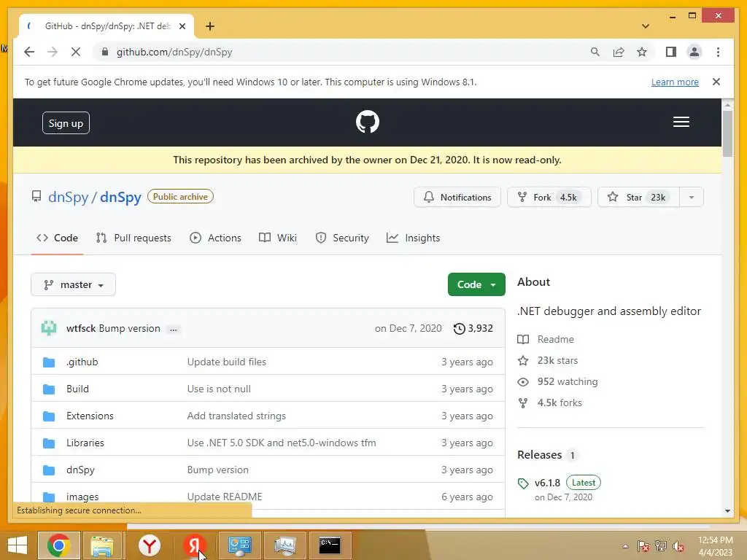
Task: Close the GitHub dnSpy tab
Action: tap(182, 26)
